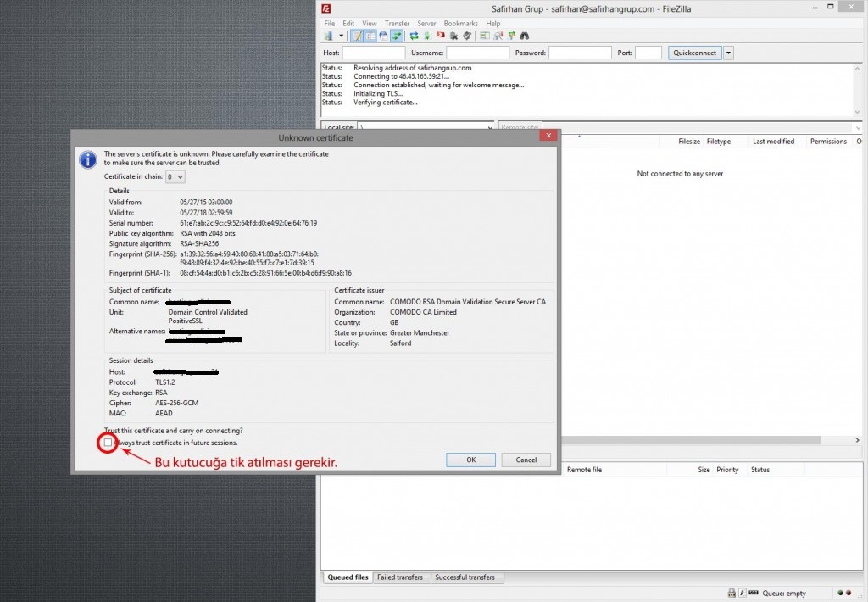Open the File menu
The width and height of the screenshot is (868, 602).
point(330,23)
